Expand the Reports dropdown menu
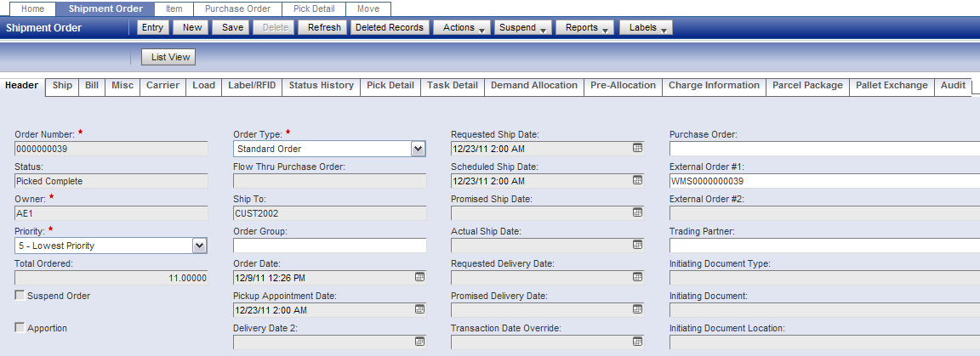The height and width of the screenshot is (356, 980). [x=584, y=27]
